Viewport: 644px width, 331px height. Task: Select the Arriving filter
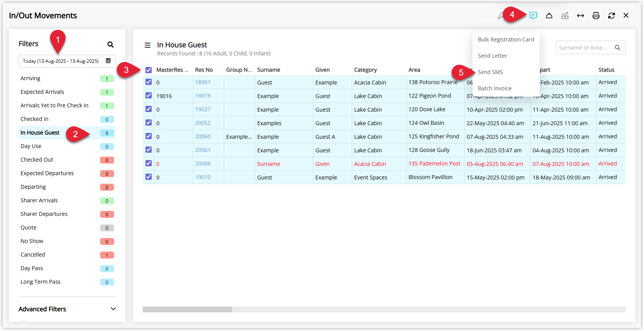pos(67,78)
